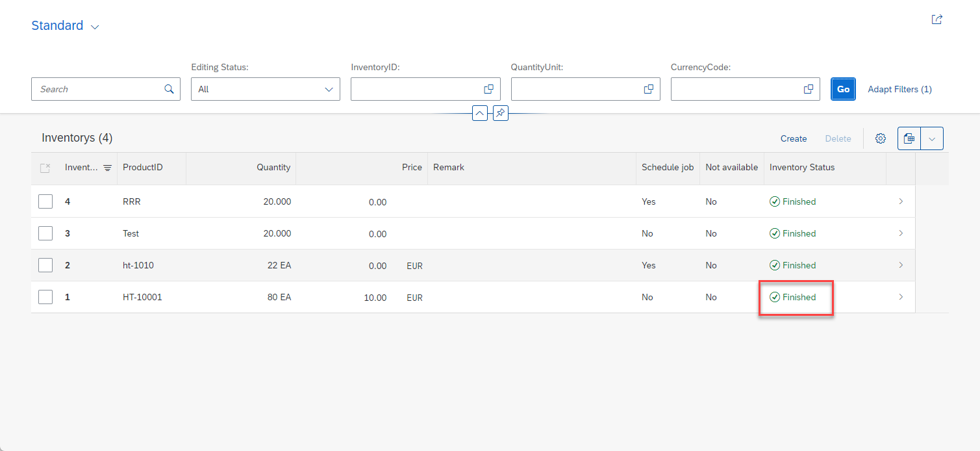Image resolution: width=980 pixels, height=451 pixels.
Task: Click the magnifier icon in Search field
Action: pyautogui.click(x=169, y=89)
